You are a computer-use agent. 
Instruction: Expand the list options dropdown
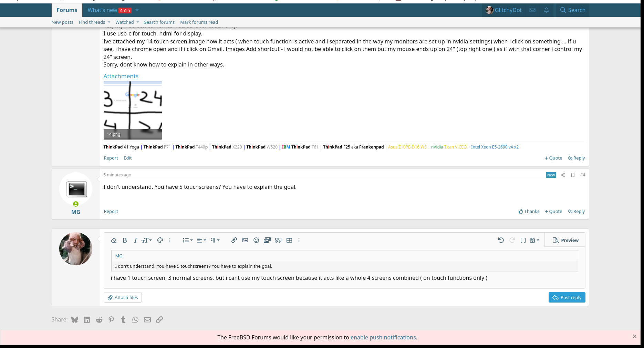(187, 240)
